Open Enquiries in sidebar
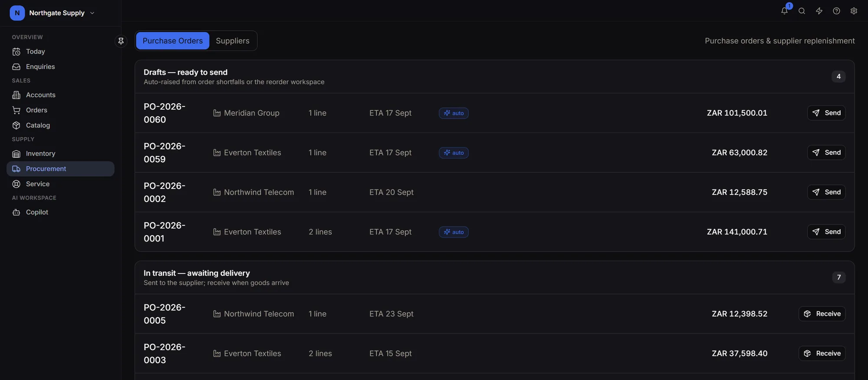 point(60,67)
